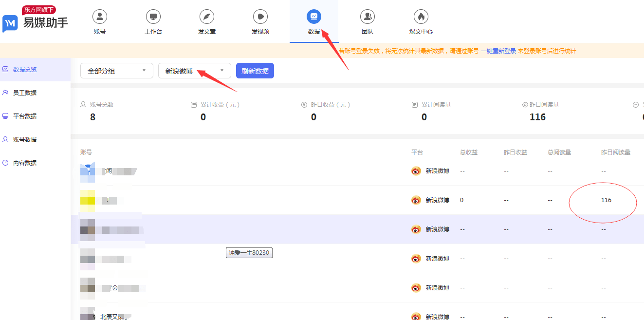The width and height of the screenshot is (644, 320).
Task: Open the 全部分组 group dropdown
Action: pyautogui.click(x=116, y=71)
